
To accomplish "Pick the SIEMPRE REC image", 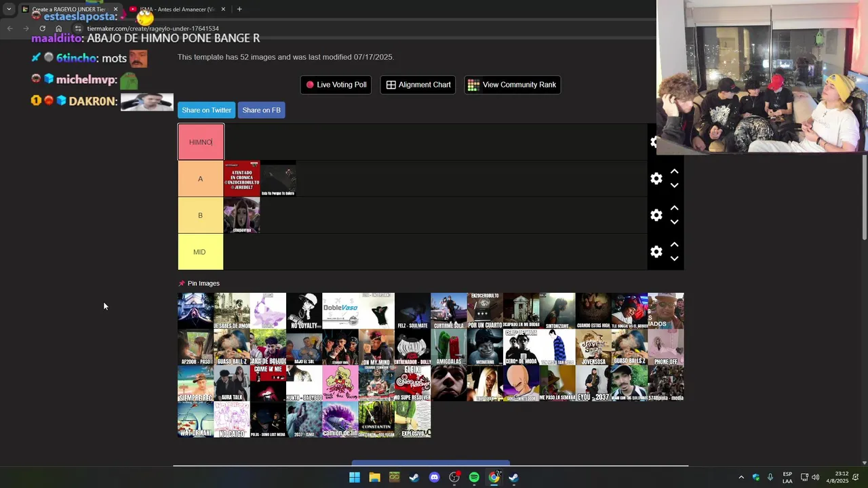I will 195,383.
